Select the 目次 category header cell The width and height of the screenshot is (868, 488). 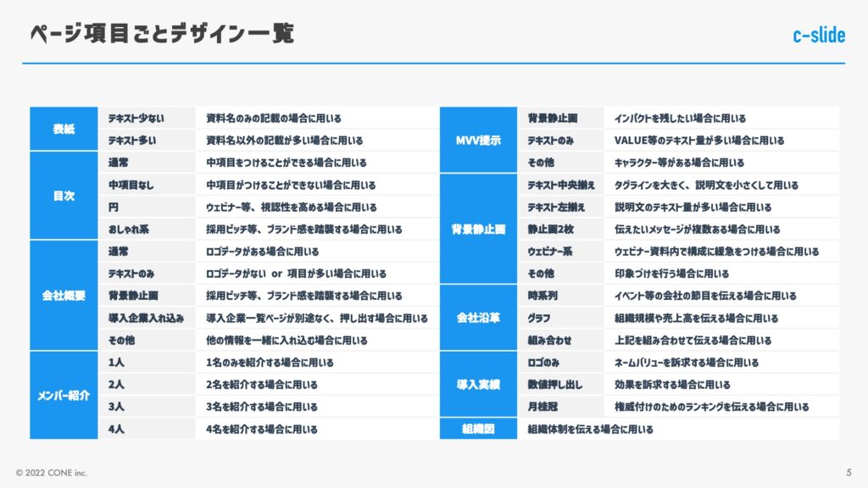click(63, 196)
